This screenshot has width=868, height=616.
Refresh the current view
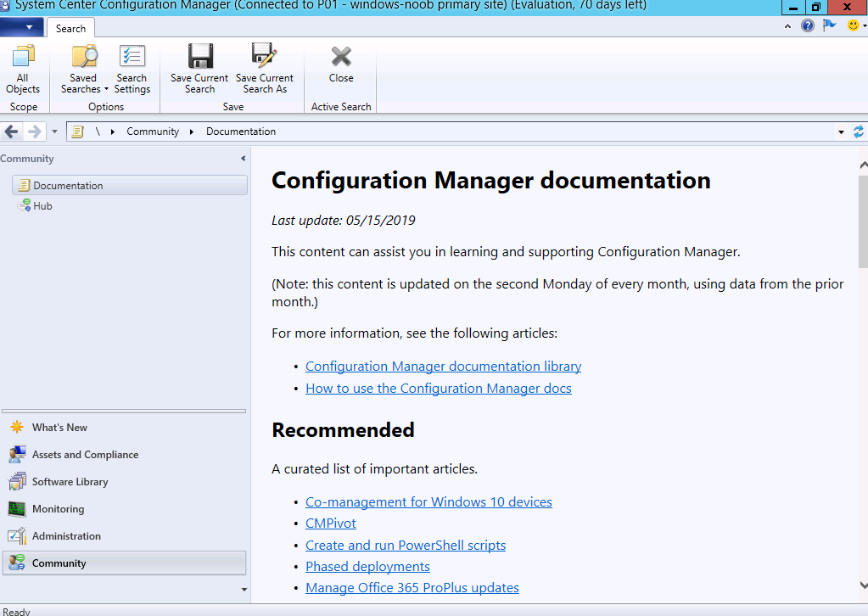point(859,132)
